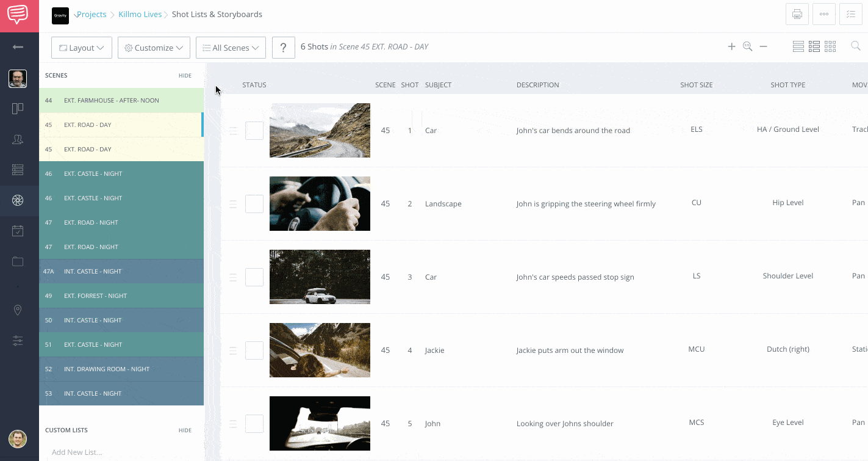Switch to grid view layout
The width and height of the screenshot is (868, 461).
pos(830,46)
